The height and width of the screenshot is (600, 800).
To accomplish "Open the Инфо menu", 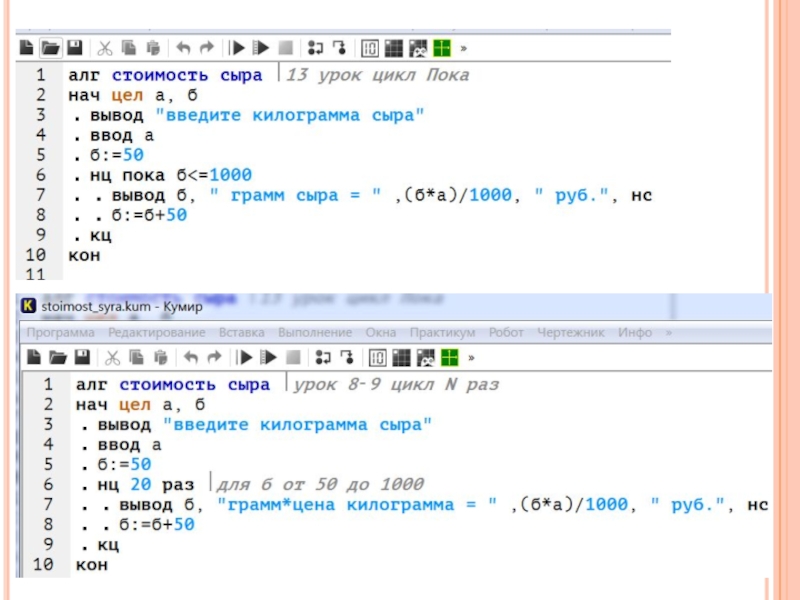I will pos(635,333).
